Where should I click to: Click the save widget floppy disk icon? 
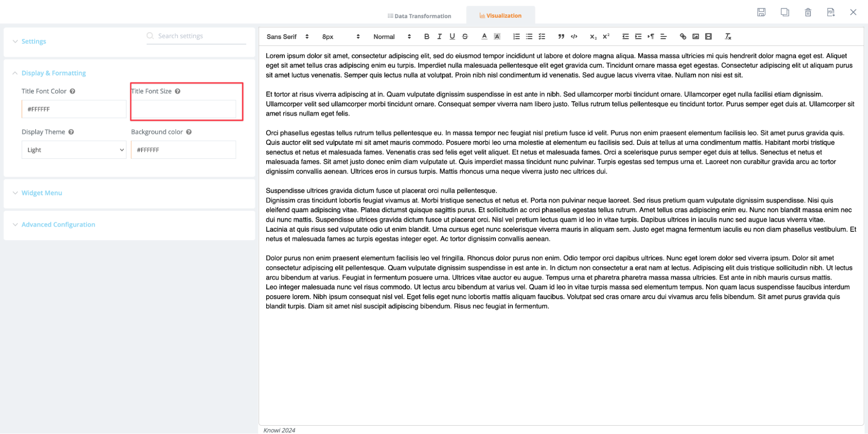click(x=761, y=12)
